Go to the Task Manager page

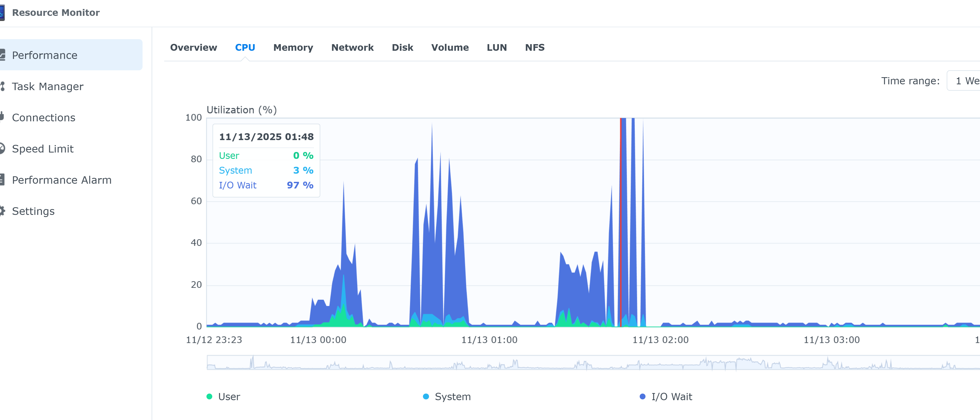tap(48, 86)
